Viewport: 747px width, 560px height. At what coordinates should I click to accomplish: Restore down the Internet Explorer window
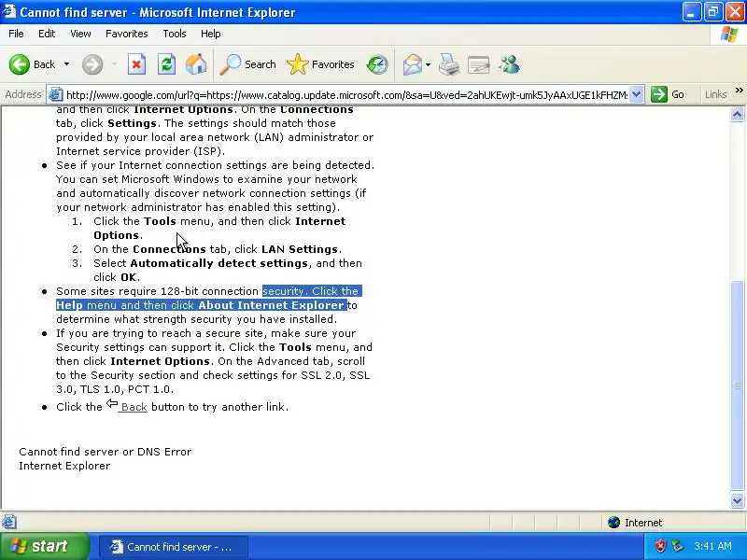tap(713, 12)
